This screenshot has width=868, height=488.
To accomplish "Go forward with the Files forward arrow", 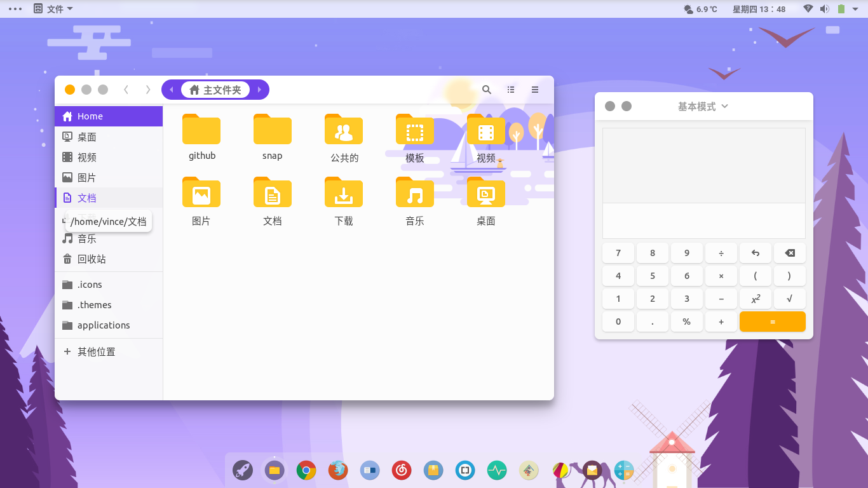I will click(x=148, y=90).
